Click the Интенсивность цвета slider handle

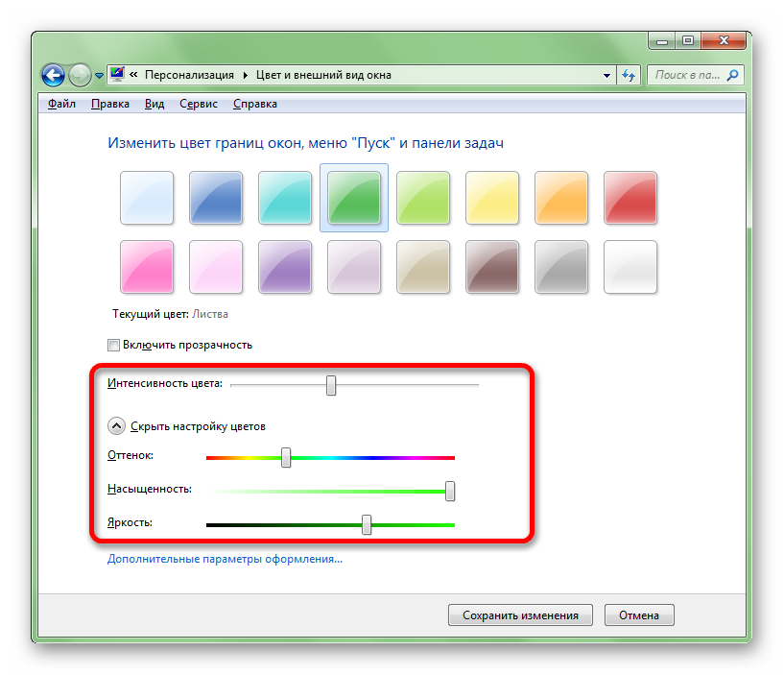click(331, 385)
